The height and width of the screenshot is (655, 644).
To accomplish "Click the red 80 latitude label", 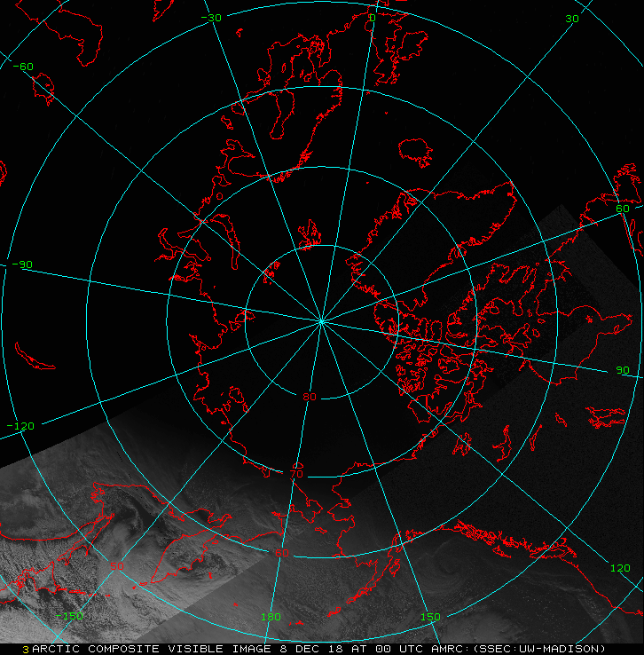I will click(x=310, y=397).
